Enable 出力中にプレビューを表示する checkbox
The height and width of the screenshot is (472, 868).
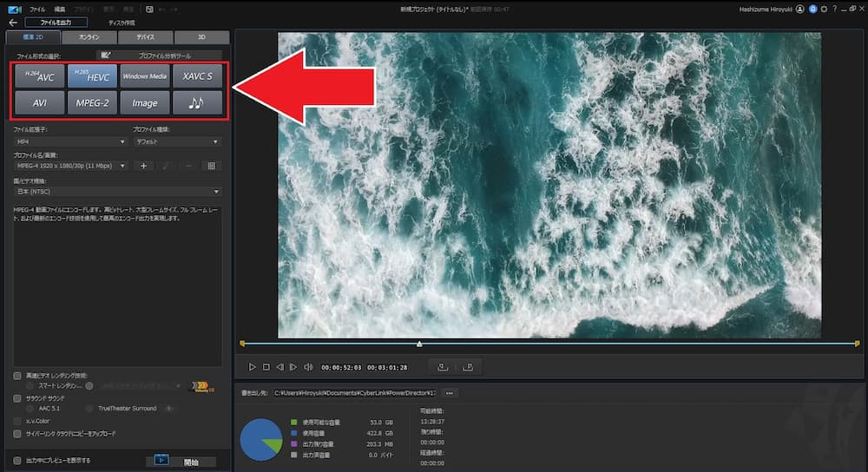tap(17, 461)
